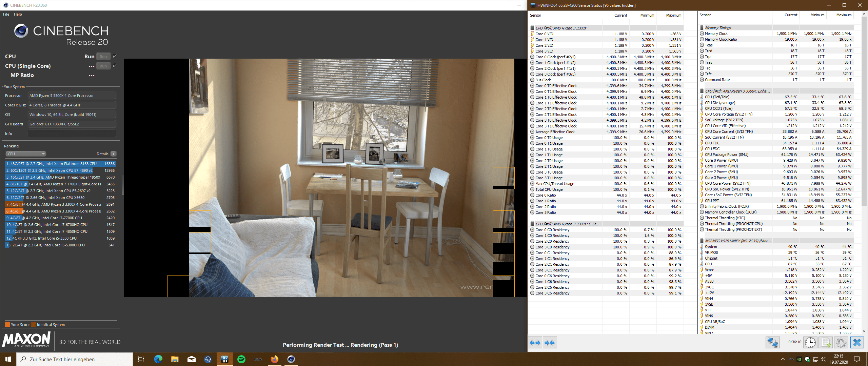Toggle the CPU test checkbox
This screenshot has width=868, height=366.
pos(115,56)
